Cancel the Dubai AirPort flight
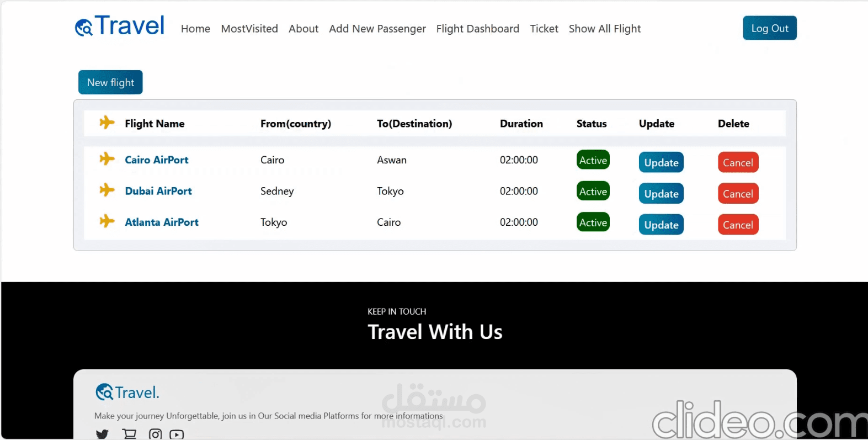Viewport: 868px width, 440px height. (738, 194)
